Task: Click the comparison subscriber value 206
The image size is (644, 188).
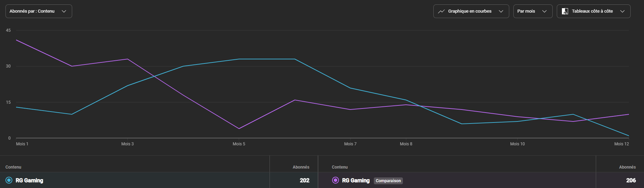Action: (x=631, y=180)
